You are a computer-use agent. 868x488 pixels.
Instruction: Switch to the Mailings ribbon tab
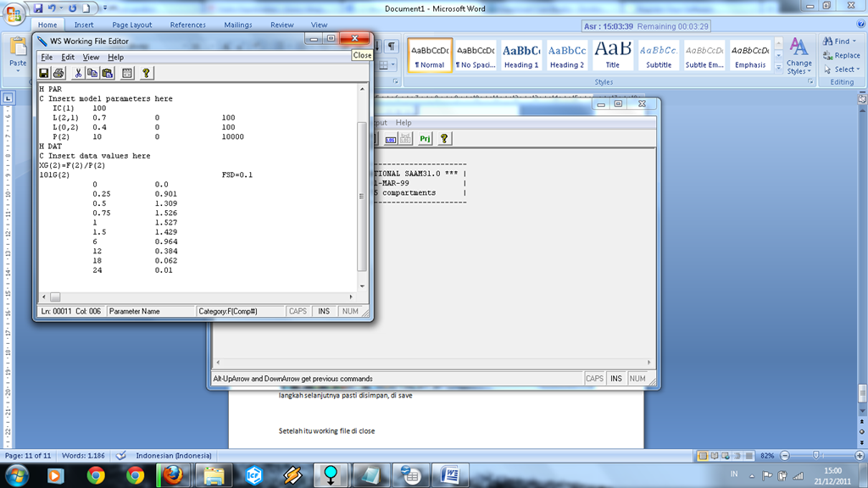[x=238, y=25]
